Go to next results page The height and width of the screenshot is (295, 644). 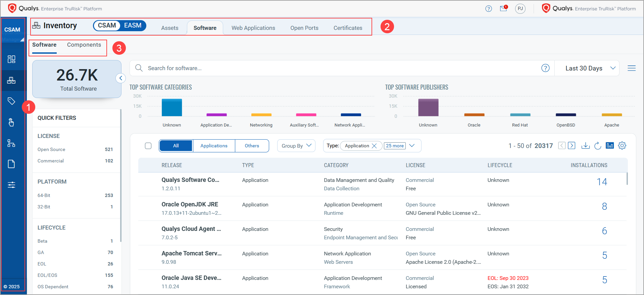coord(572,146)
